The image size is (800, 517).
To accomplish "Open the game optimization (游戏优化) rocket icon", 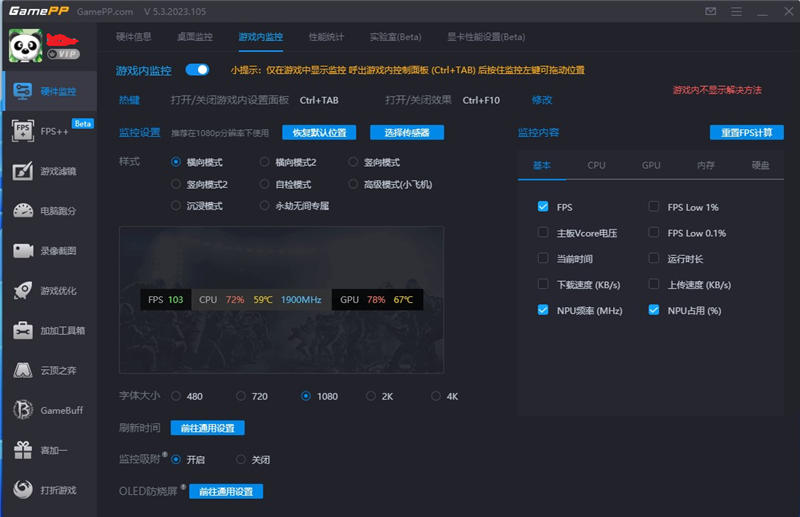I will tap(50, 291).
